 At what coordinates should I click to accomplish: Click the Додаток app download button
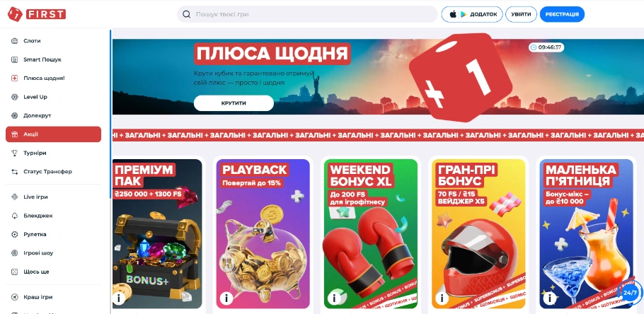tap(472, 14)
